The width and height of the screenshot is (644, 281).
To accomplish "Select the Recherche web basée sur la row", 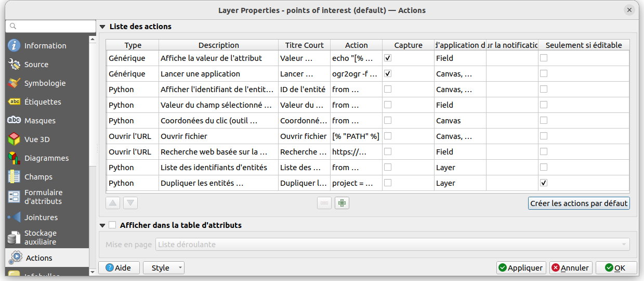I will tap(367, 151).
